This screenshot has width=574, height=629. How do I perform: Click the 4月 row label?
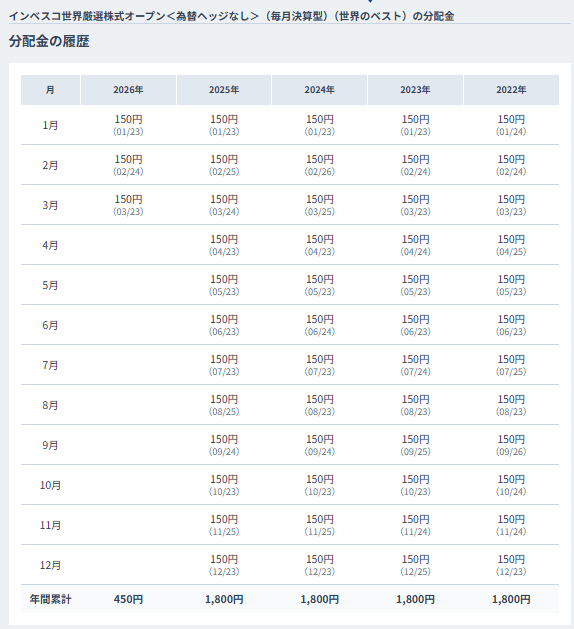(x=50, y=245)
